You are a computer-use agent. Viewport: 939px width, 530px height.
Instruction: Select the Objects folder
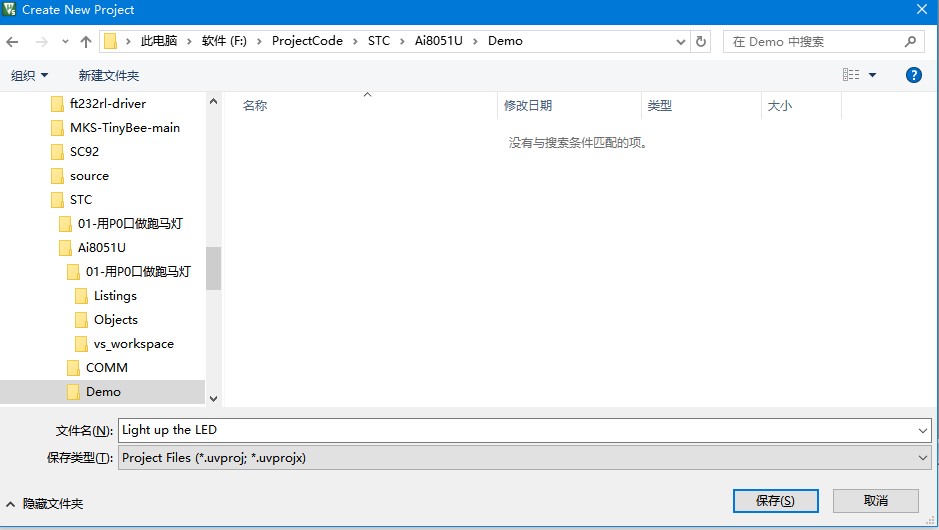pyautogui.click(x=116, y=319)
